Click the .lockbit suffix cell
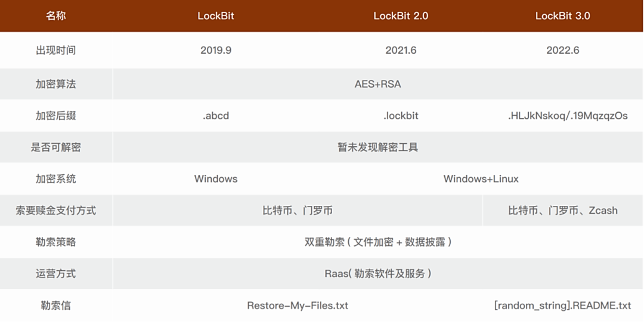Viewport: 644px width, 327px height. click(x=401, y=116)
